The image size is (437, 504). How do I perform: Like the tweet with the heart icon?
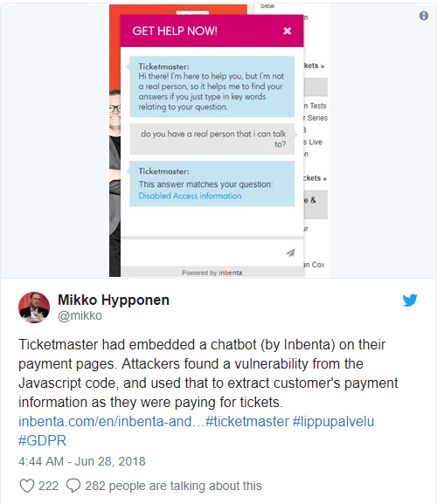coord(27,486)
